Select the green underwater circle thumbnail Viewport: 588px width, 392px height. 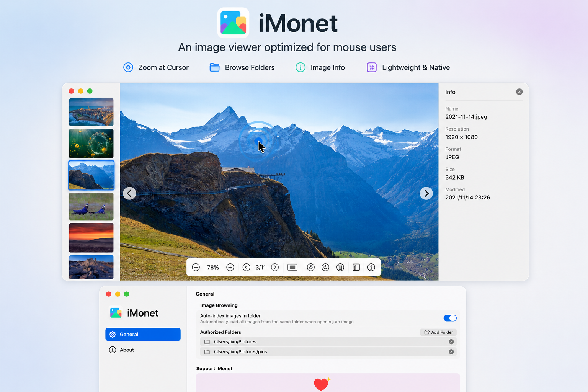click(91, 144)
